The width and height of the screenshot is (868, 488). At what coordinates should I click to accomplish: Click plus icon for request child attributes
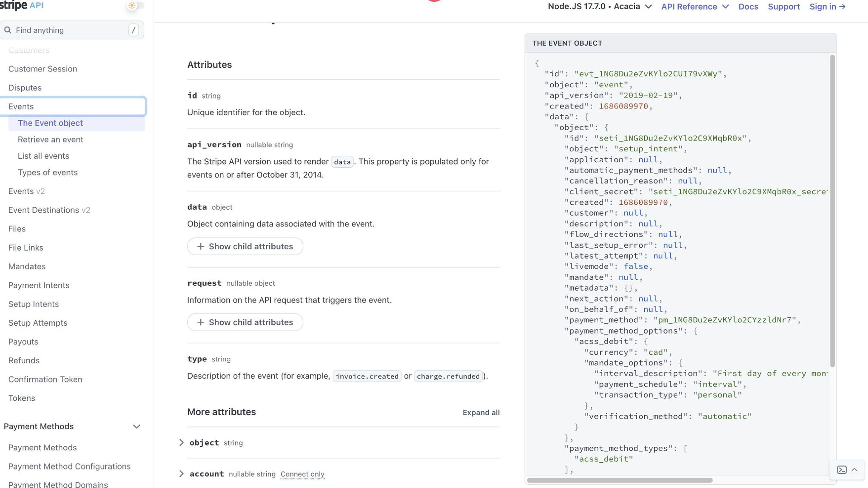[201, 322]
